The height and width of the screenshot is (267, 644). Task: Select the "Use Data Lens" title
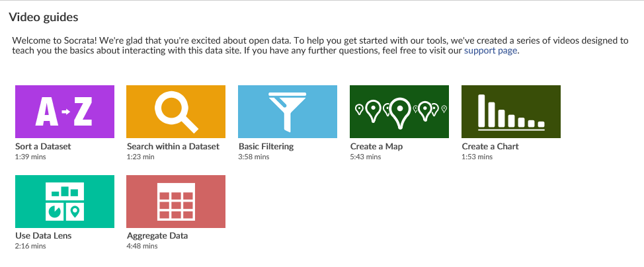pyautogui.click(x=44, y=236)
